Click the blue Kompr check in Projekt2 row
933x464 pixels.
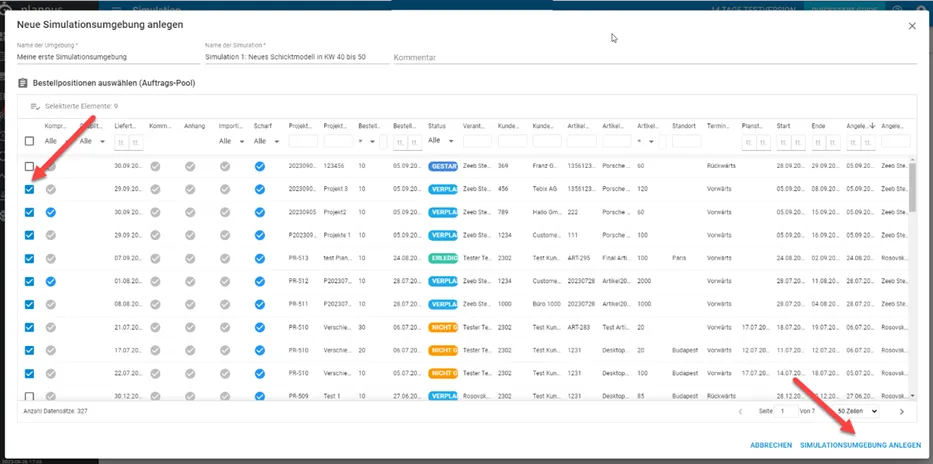(51, 212)
